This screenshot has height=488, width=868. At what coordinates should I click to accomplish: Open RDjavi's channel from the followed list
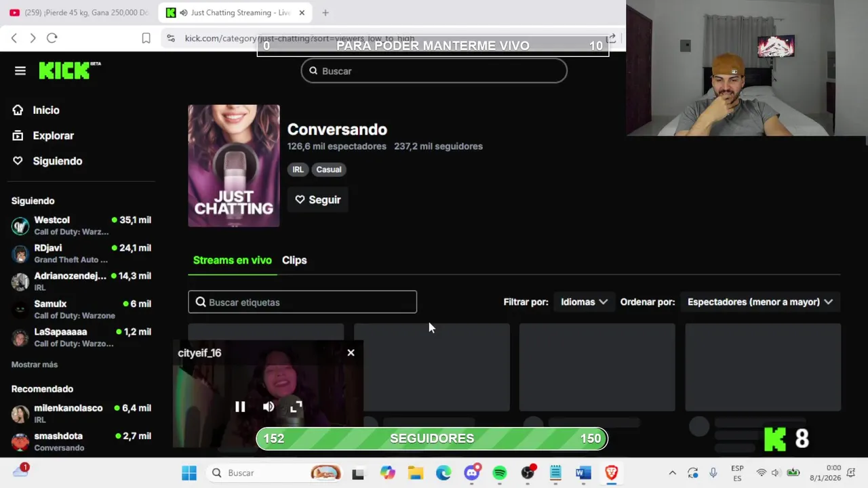pyautogui.click(x=81, y=253)
